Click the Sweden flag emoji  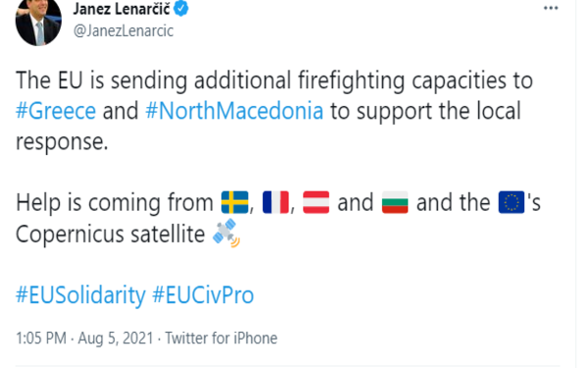235,202
